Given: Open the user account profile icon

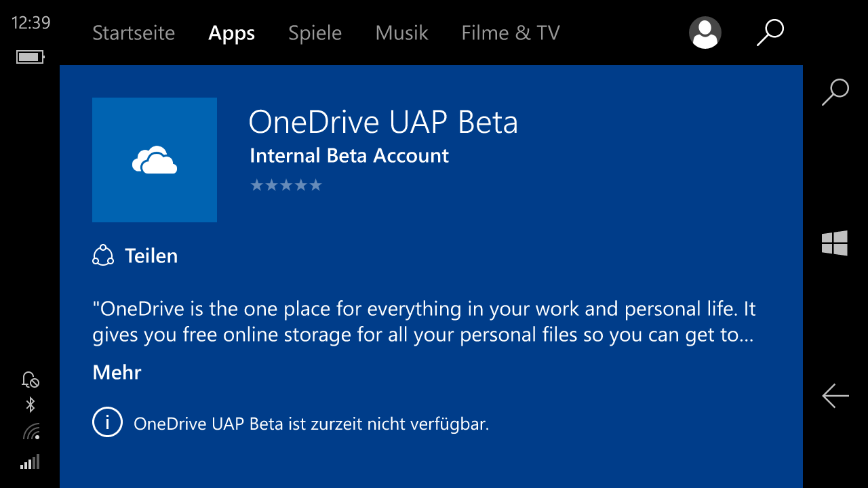Looking at the screenshot, I should click(705, 33).
